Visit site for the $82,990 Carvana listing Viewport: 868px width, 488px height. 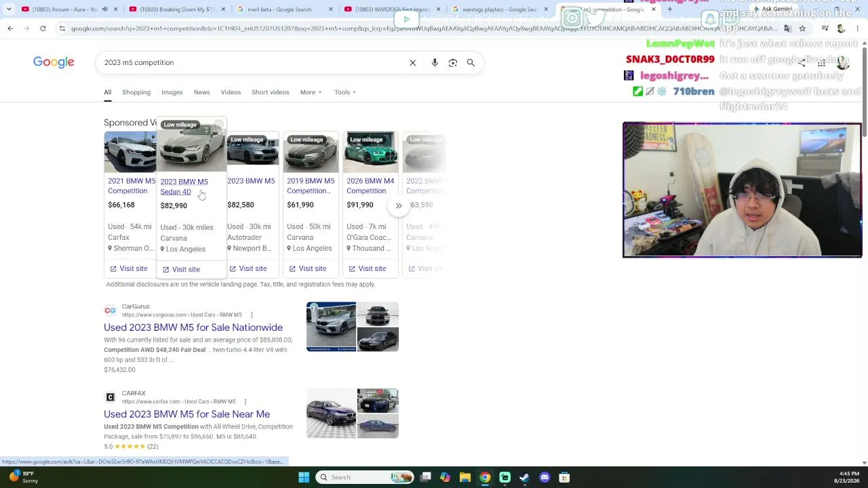click(x=181, y=270)
